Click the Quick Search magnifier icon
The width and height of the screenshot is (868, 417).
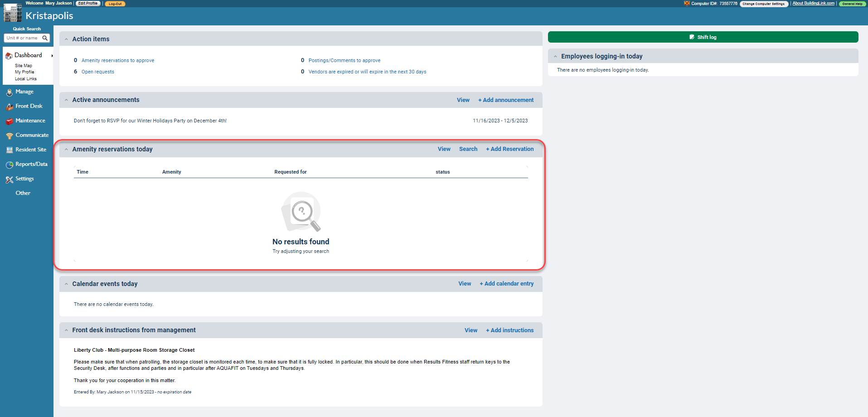pos(44,38)
